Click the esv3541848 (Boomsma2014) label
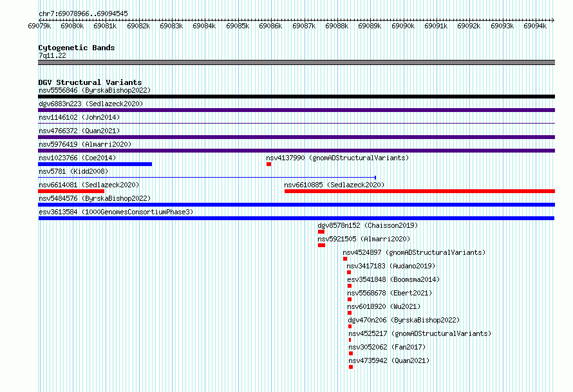 [393, 279]
